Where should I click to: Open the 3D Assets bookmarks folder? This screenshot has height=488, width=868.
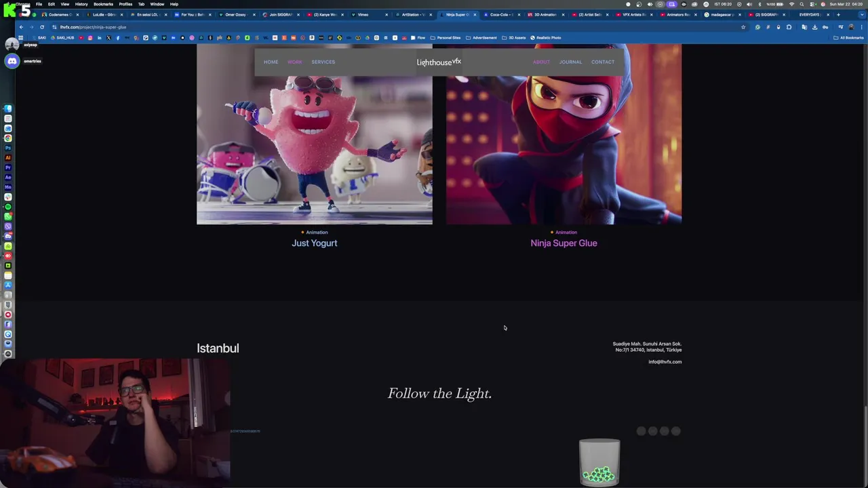tap(513, 38)
